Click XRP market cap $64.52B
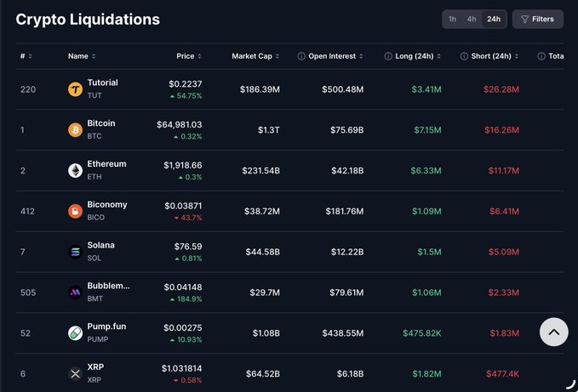Viewport: 578px width, 392px height. [262, 374]
